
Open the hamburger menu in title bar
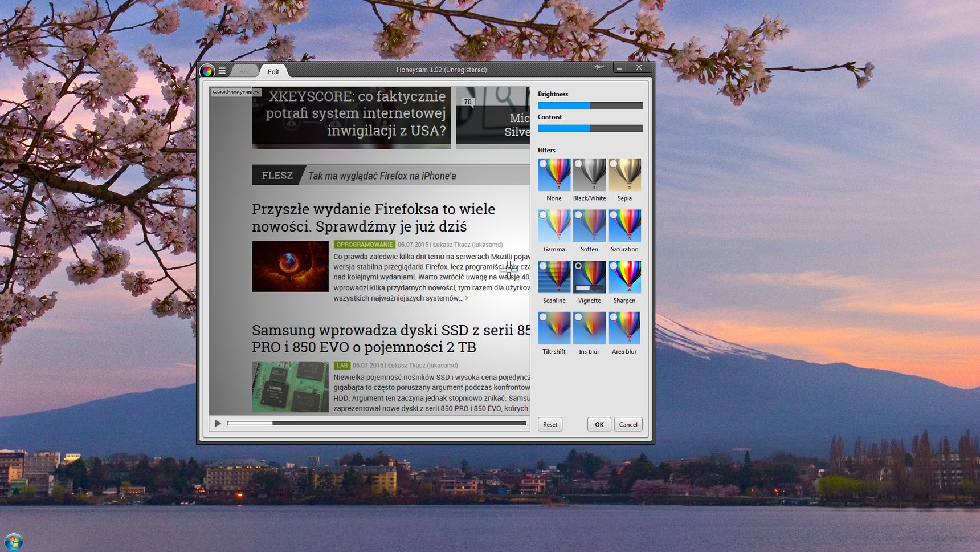click(x=222, y=71)
